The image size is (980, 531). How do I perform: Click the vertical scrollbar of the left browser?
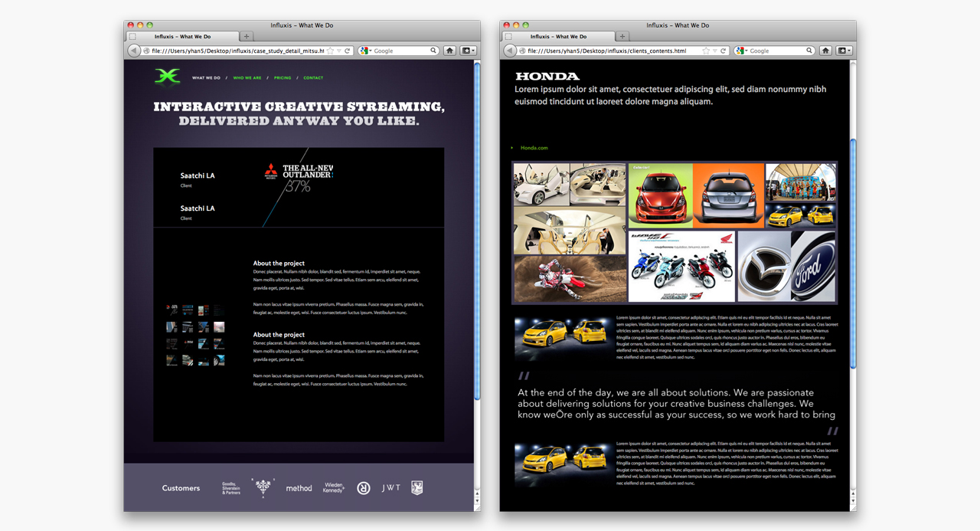coord(477,230)
